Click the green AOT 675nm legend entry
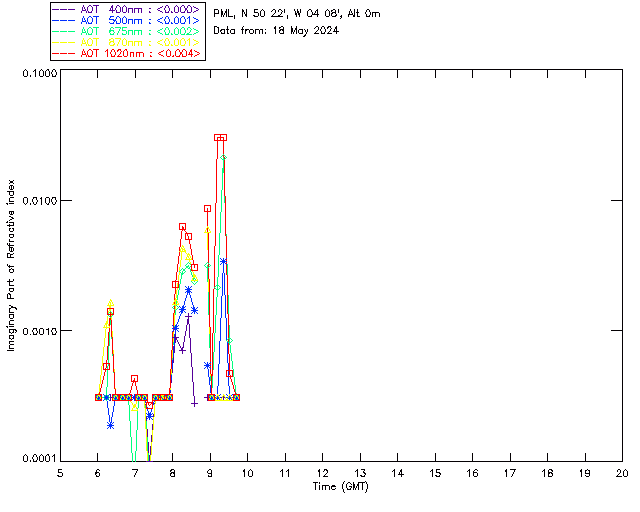Screen dimensions: 640x512 [x=127, y=31]
